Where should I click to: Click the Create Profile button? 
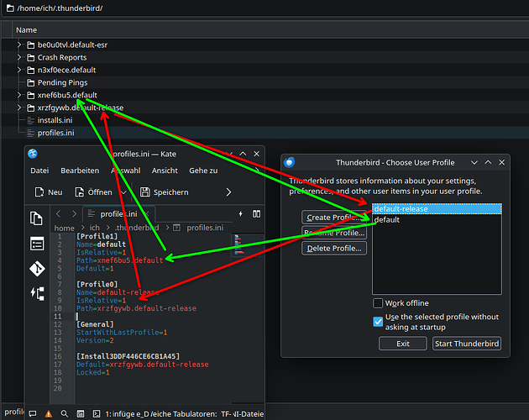coord(334,218)
